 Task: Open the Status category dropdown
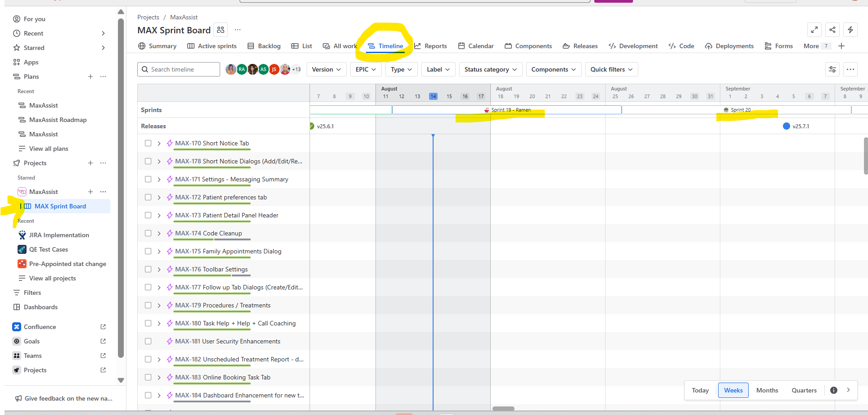tap(491, 69)
